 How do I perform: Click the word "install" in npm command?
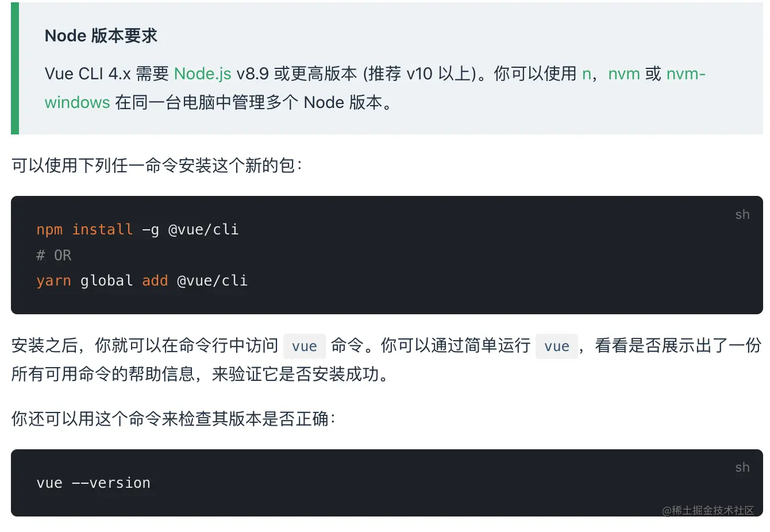(x=102, y=230)
